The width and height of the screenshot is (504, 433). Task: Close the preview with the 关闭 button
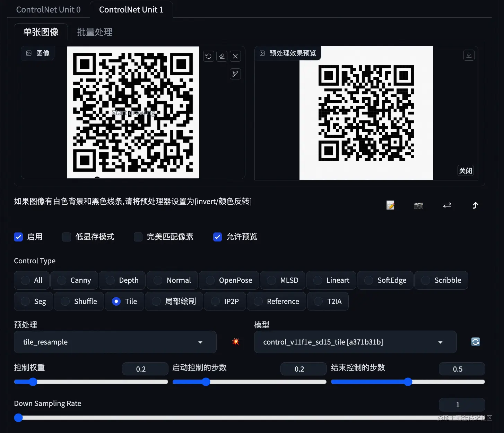pos(466,171)
